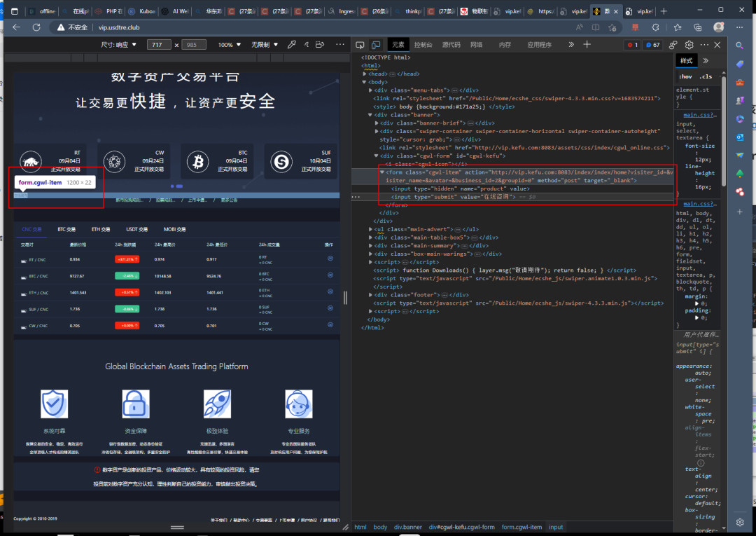Open the 100% zoom dropdown
Image resolution: width=756 pixels, height=536 pixels.
[229, 45]
